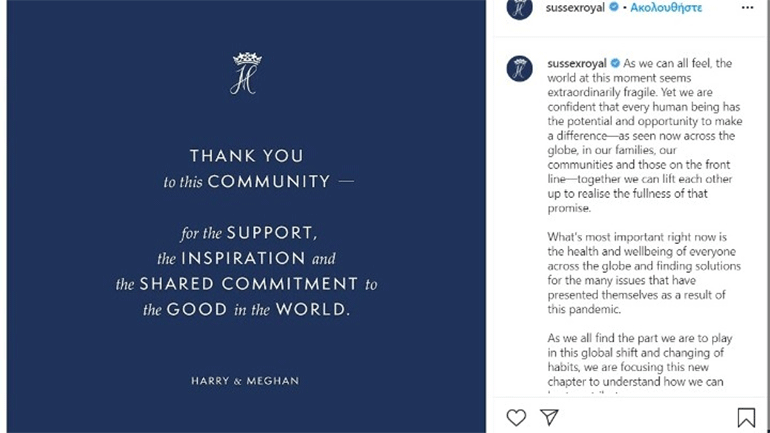
Task: Click the paragraph starting 'As we all find'
Action: (641, 367)
